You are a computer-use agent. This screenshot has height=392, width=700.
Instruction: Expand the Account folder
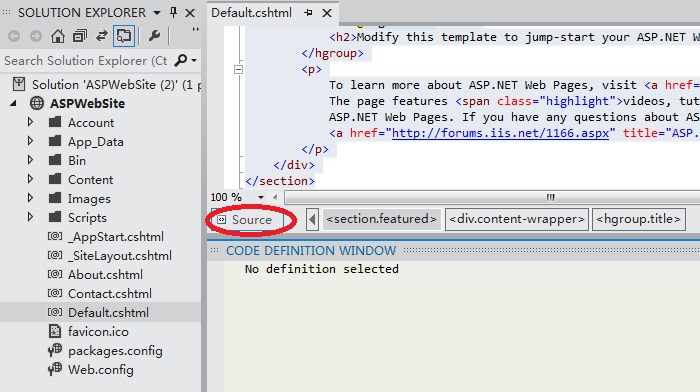tap(30, 122)
